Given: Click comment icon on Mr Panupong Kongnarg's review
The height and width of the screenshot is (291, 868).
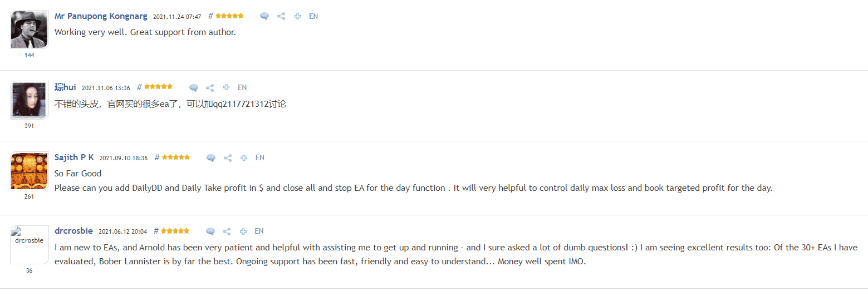Looking at the screenshot, I should (264, 17).
